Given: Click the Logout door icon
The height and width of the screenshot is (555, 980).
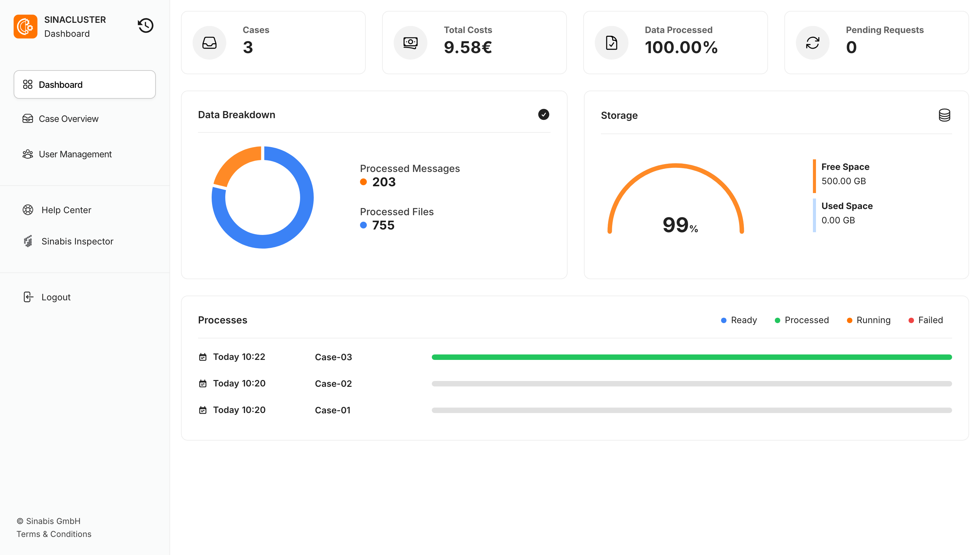Looking at the screenshot, I should coord(28,297).
